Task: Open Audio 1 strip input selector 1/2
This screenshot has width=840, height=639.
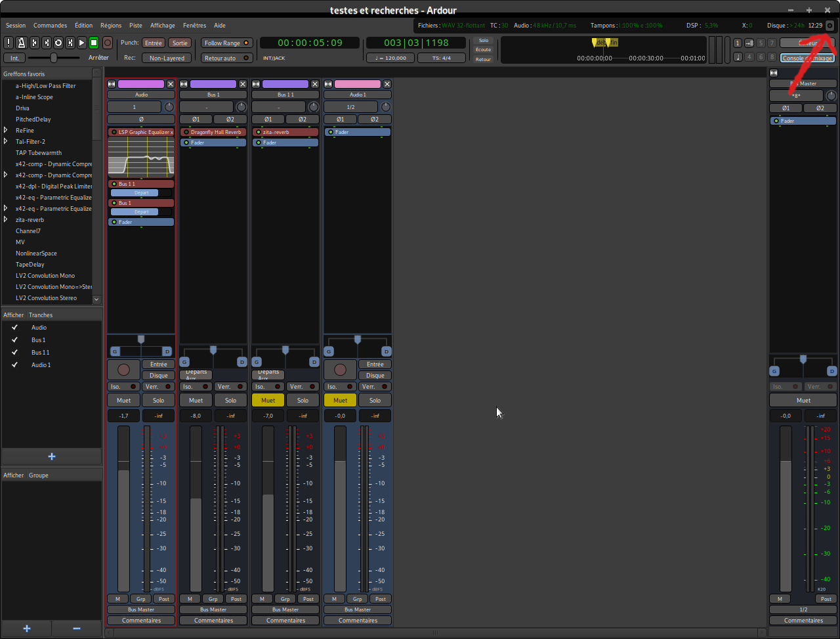Action: tap(351, 107)
